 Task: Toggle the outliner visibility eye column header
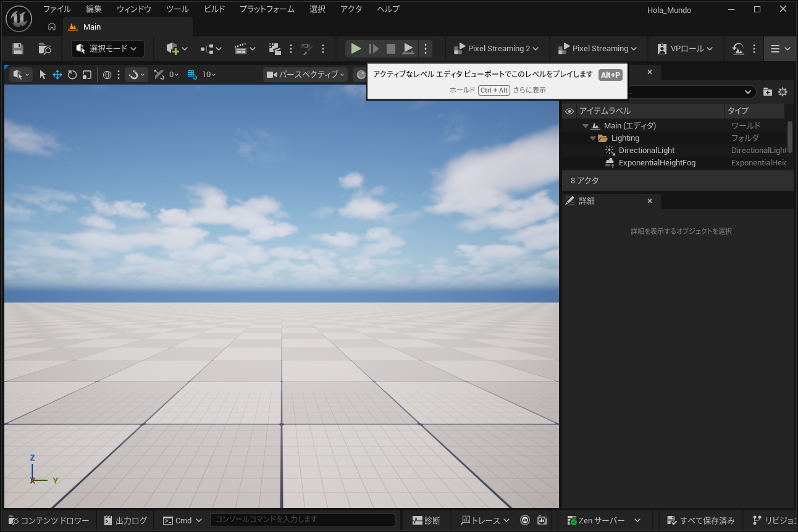pos(569,111)
